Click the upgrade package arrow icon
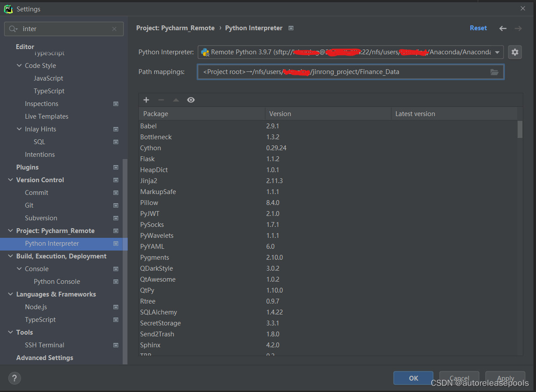This screenshot has height=392, width=536. pos(176,100)
